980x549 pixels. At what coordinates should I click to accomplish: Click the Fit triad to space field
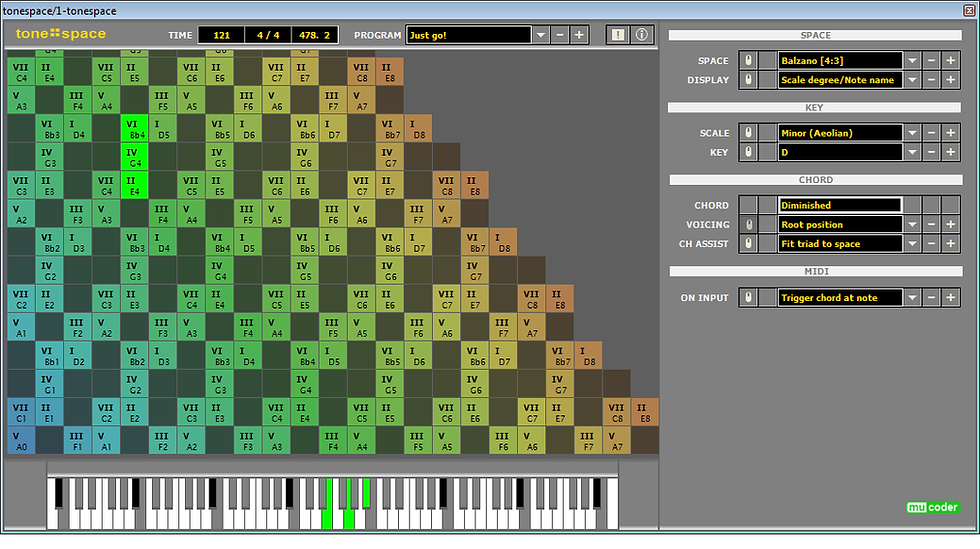(x=840, y=244)
